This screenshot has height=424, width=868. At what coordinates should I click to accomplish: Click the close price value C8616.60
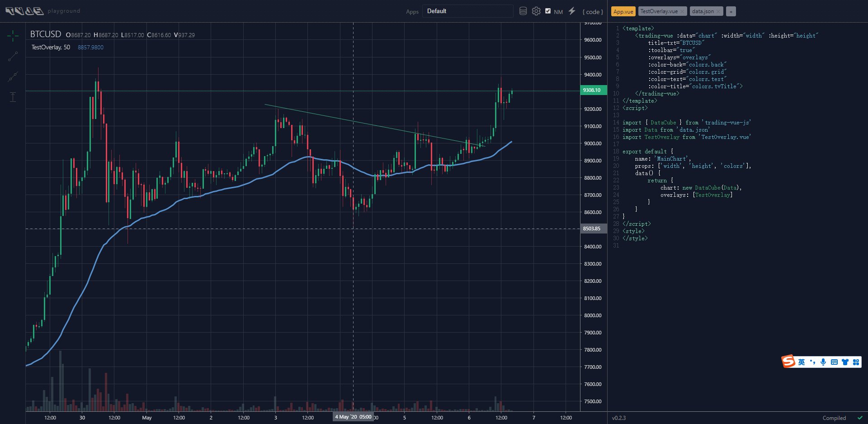pyautogui.click(x=159, y=35)
